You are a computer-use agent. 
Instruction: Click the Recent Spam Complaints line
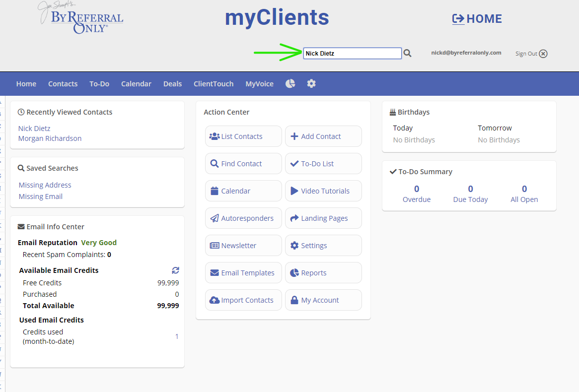click(67, 255)
